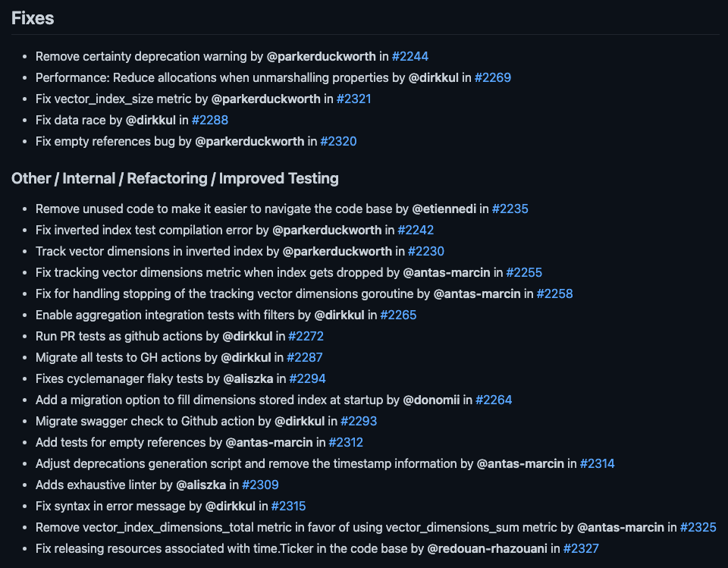Open the #2320 empty references fix
Viewport: 728px width, 568px height.
(338, 141)
